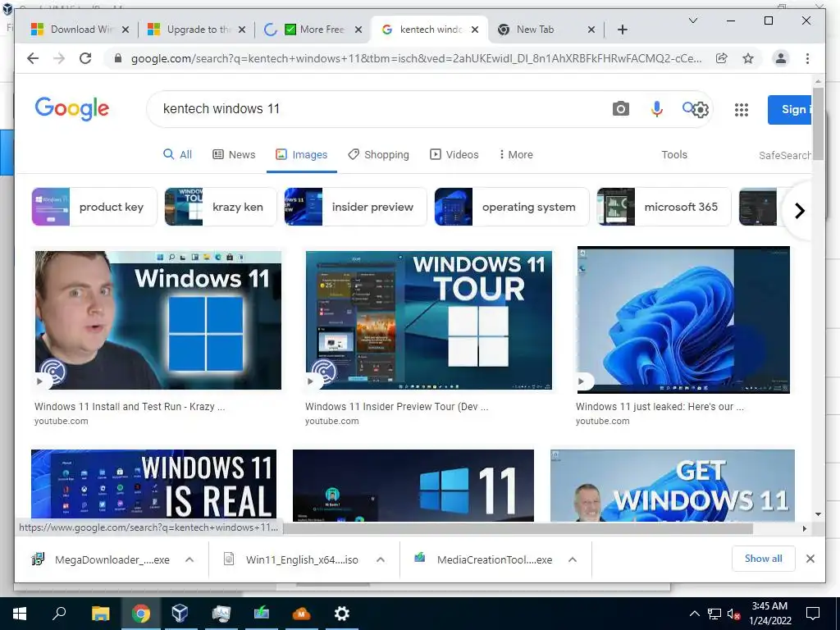Open the Google apps grid
Image resolution: width=840 pixels, height=630 pixels.
[x=742, y=110]
